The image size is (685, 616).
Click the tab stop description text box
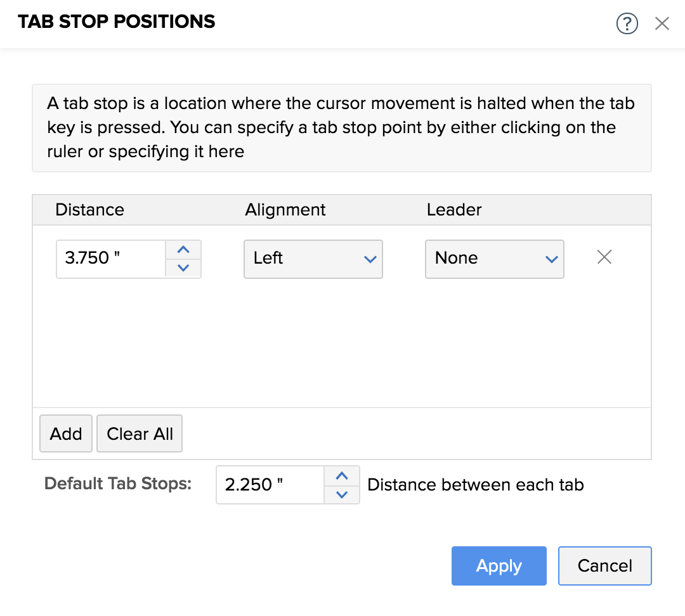click(341, 127)
